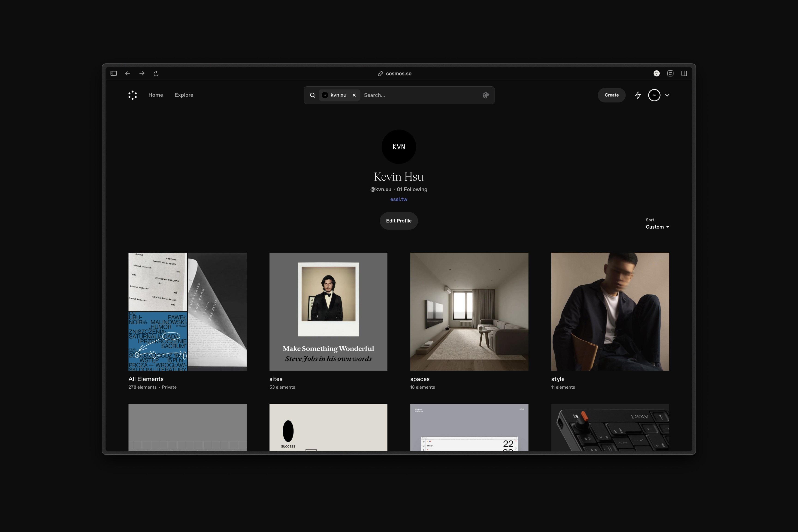798x532 pixels.
Task: Click the color palette search icon
Action: click(486, 95)
